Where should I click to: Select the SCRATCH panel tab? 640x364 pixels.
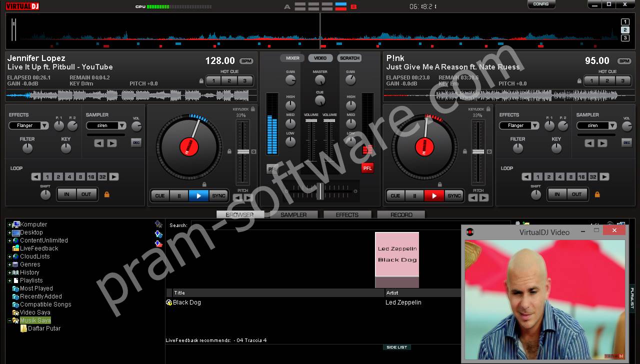(x=349, y=58)
